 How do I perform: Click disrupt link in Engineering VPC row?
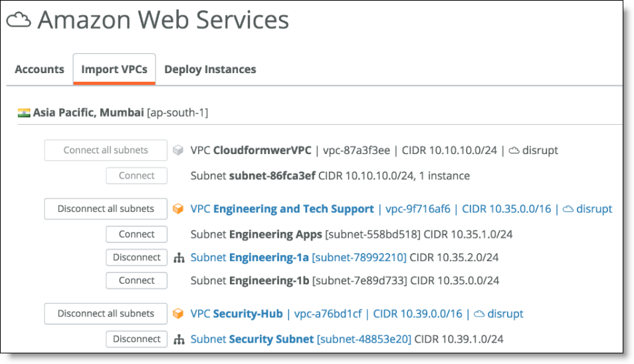tap(594, 209)
